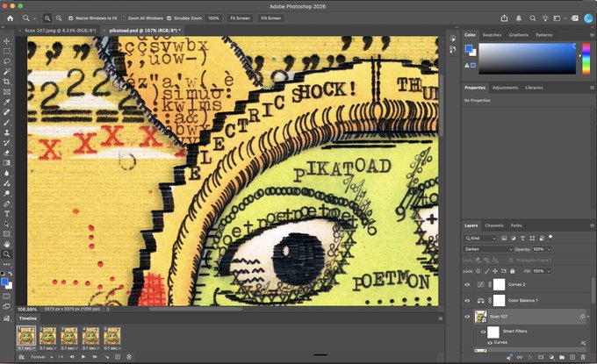Select the Gradient tool
The width and height of the screenshot is (597, 364).
pos(7,163)
